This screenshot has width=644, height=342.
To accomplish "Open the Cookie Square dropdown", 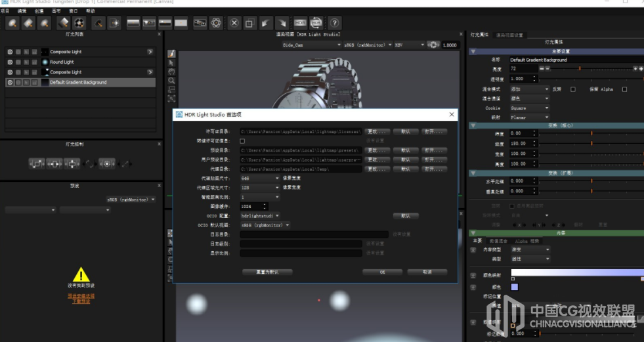I will 529,108.
